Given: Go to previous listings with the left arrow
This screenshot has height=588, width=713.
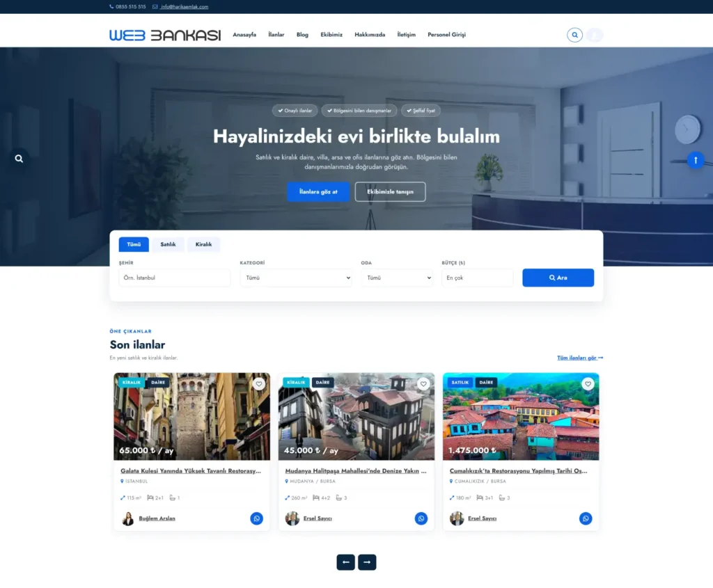Looking at the screenshot, I should click(345, 562).
